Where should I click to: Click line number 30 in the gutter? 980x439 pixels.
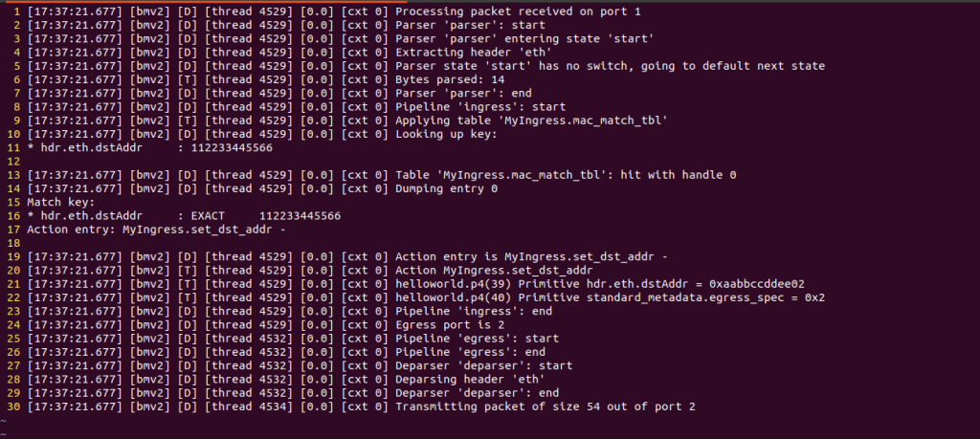(x=13, y=407)
